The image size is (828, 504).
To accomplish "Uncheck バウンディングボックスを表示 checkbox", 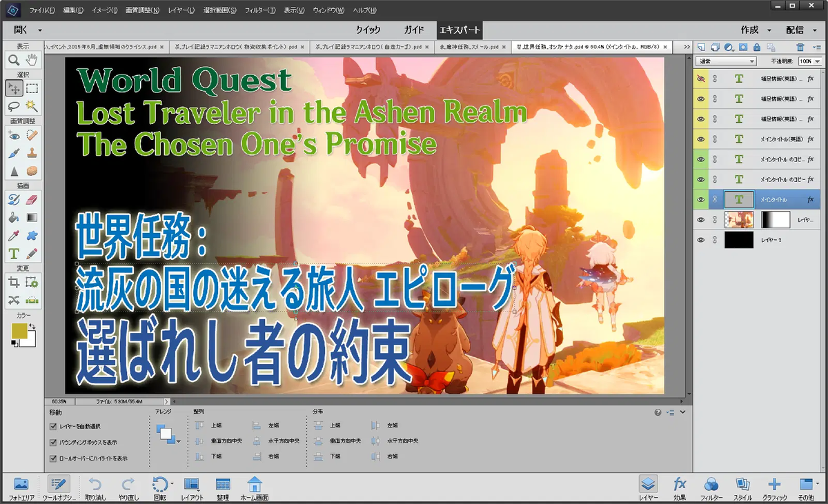I will coord(53,443).
